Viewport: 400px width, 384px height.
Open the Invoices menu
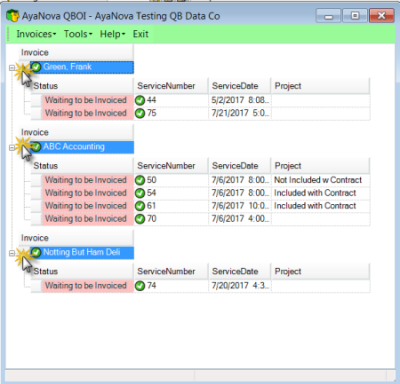(x=36, y=34)
